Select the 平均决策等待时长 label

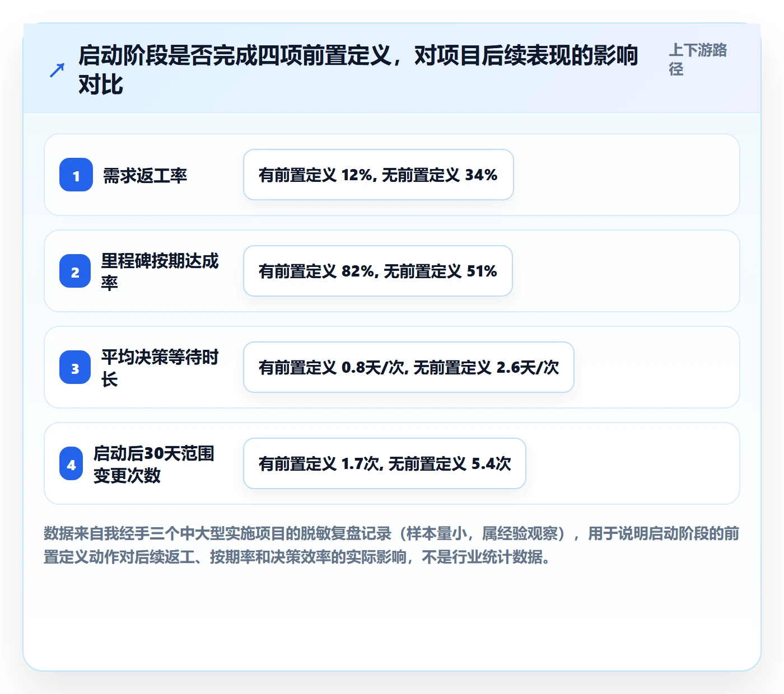coord(160,368)
